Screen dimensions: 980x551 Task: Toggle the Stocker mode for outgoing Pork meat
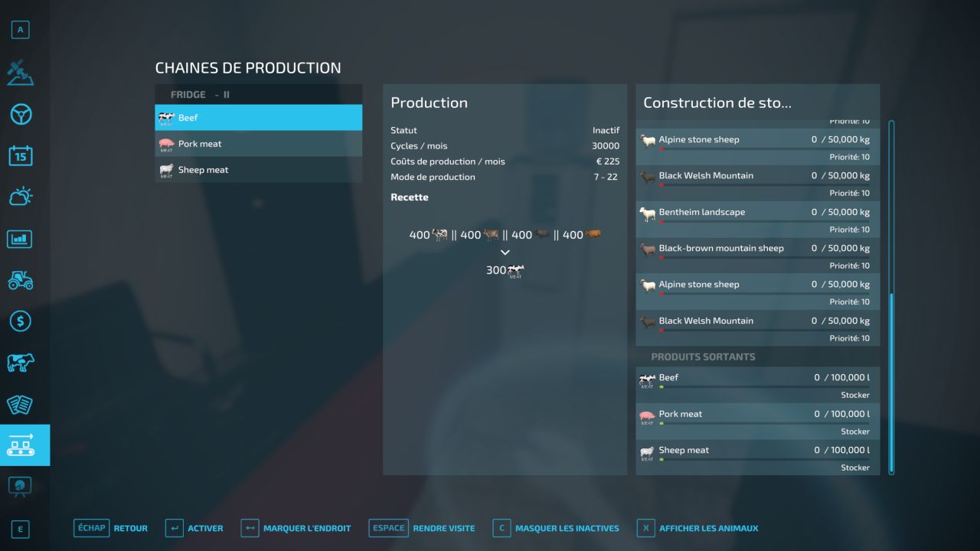pyautogui.click(x=855, y=432)
